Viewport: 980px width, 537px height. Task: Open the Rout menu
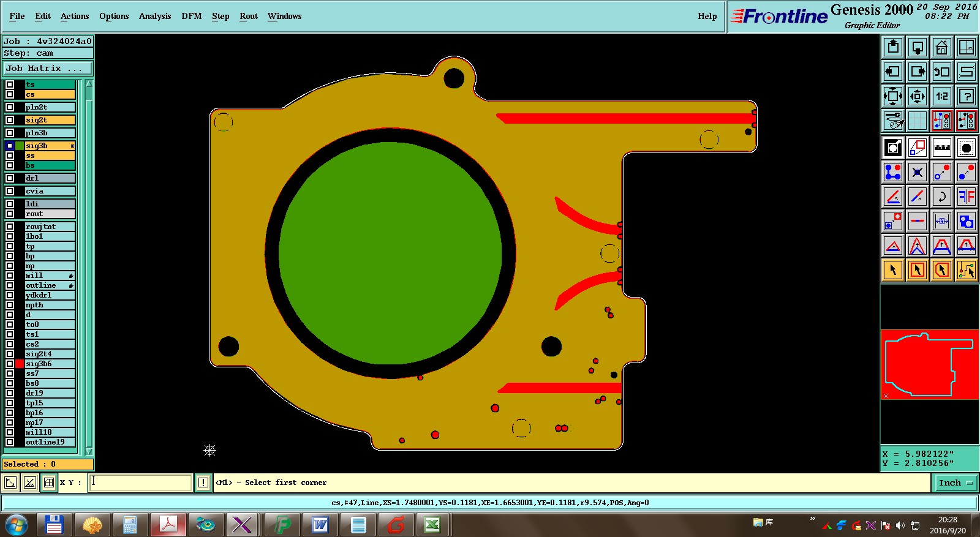pyautogui.click(x=249, y=16)
